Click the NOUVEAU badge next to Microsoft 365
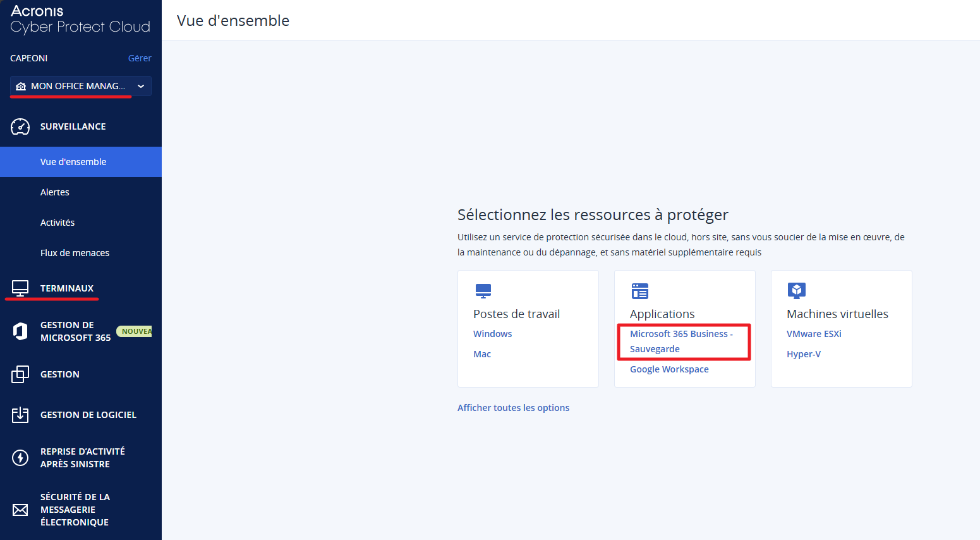 (x=134, y=331)
